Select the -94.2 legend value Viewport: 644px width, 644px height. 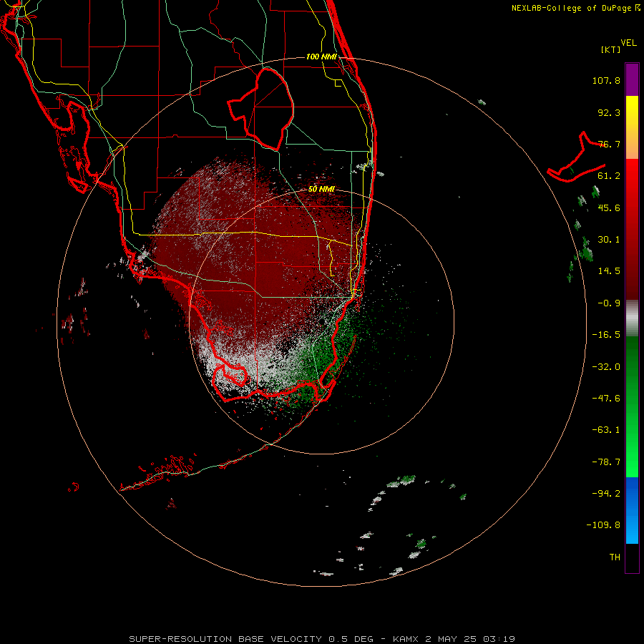(606, 493)
